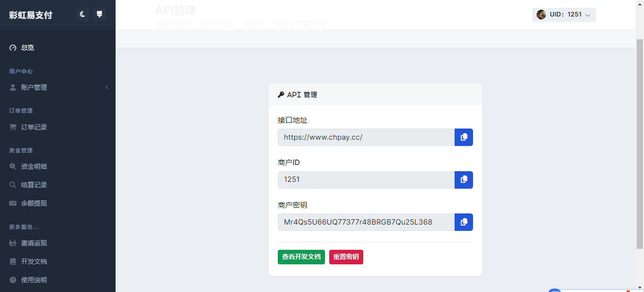The image size is (644, 292).
Task: Open the UID: 1251 user dropdown
Action: pos(563,15)
